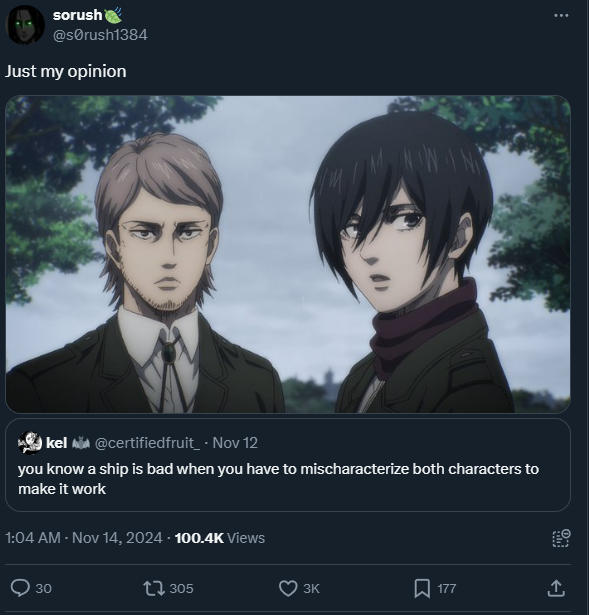Open sorush's profile avatar
The image size is (589, 615).
25,25
